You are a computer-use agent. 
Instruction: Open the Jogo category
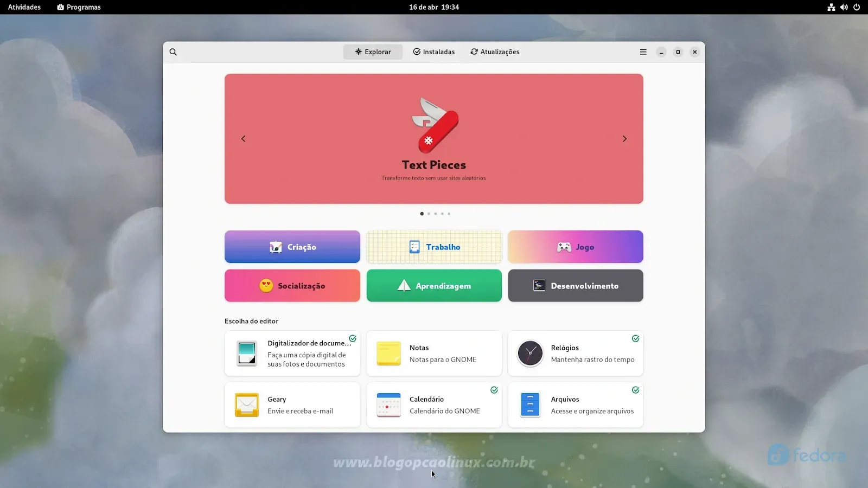(576, 247)
